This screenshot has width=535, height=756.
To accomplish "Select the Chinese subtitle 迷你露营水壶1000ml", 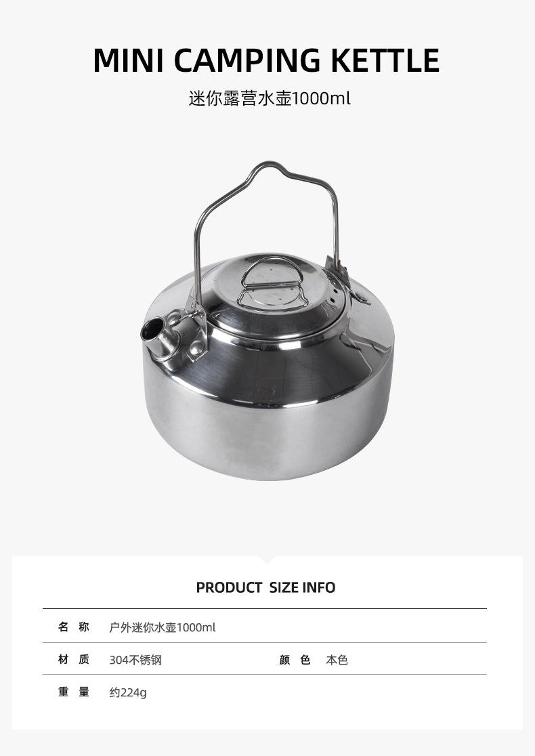I will pos(270,98).
